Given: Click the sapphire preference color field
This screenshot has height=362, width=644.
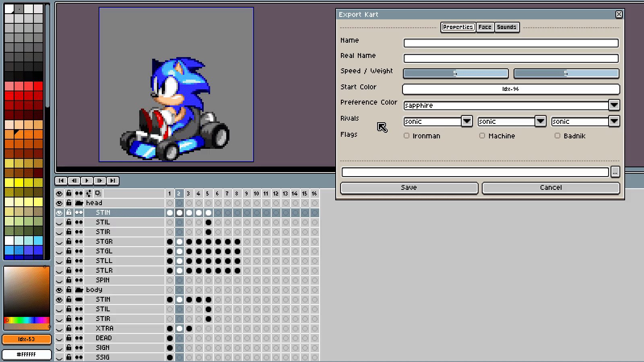Looking at the screenshot, I should tap(506, 105).
